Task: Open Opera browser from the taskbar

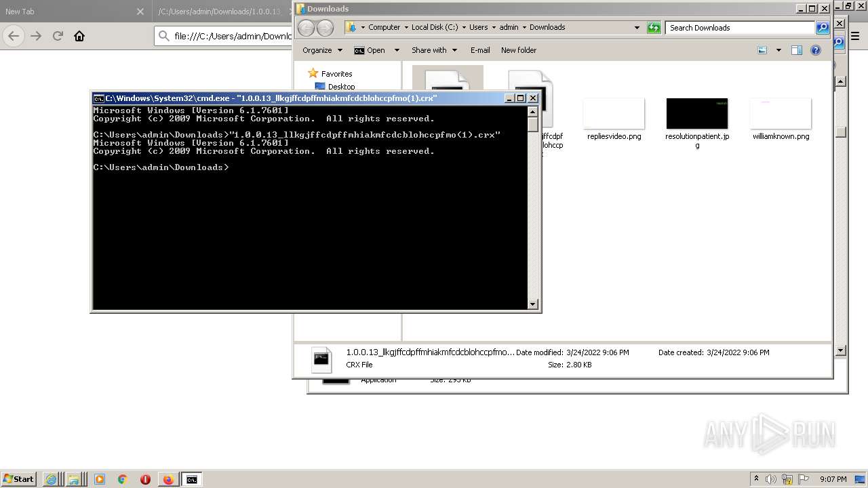Action: (x=145, y=479)
